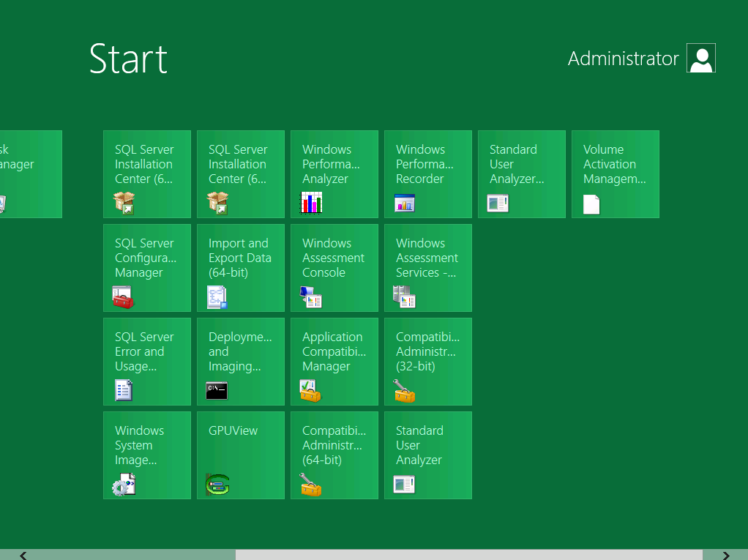
Task: Start the Windows Assessment Console
Action: pos(334,268)
